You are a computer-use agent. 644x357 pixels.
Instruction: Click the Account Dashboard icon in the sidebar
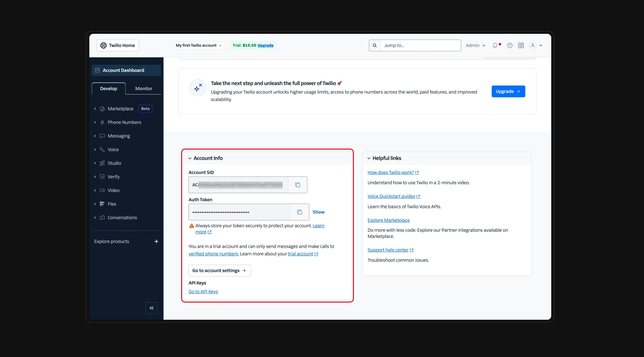[x=97, y=70]
